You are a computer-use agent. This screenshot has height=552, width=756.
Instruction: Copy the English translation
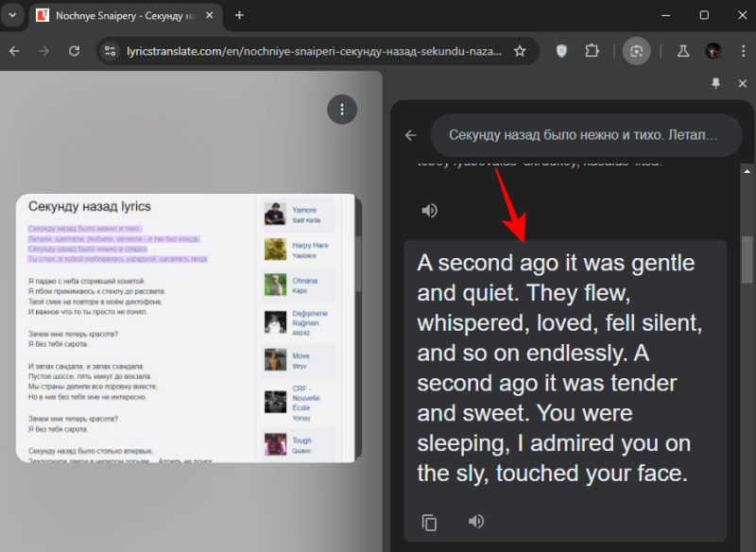430,521
